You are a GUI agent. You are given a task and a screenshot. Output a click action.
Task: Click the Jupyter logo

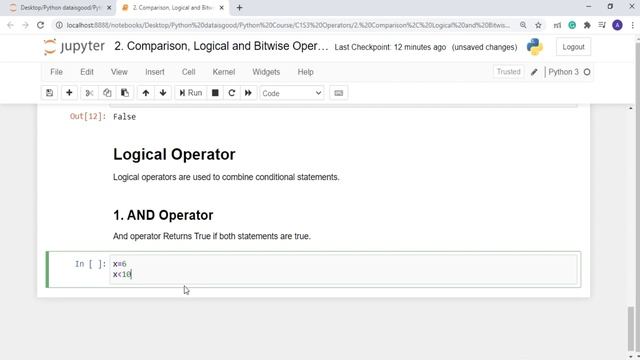coord(74,47)
